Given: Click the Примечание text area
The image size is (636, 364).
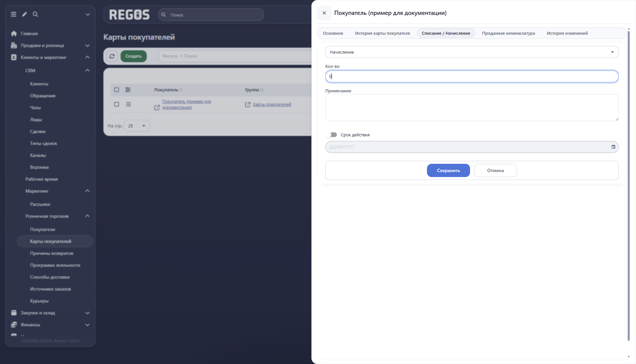Looking at the screenshot, I should [472, 108].
